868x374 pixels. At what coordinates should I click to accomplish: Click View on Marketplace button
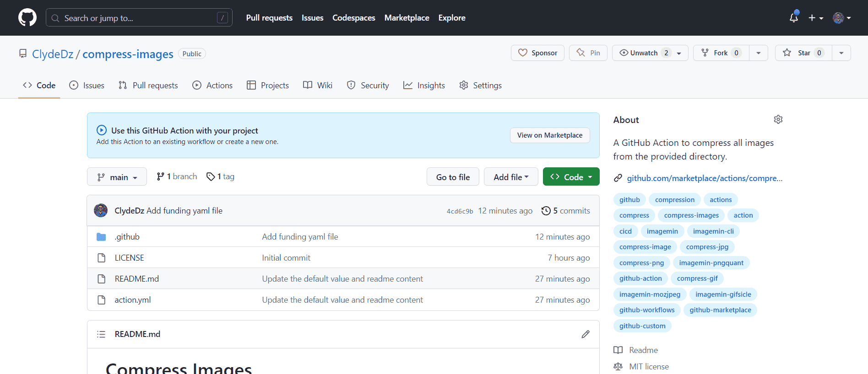tap(550, 135)
